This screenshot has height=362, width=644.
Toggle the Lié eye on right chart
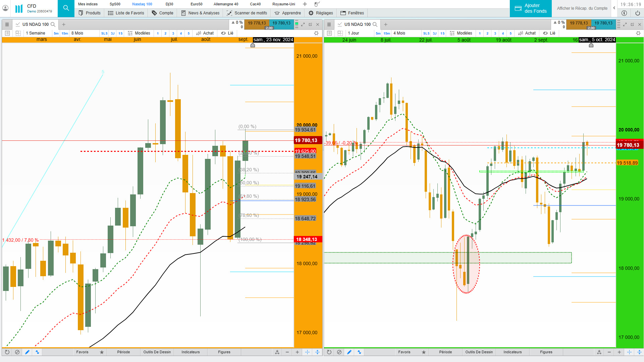pyautogui.click(x=545, y=33)
